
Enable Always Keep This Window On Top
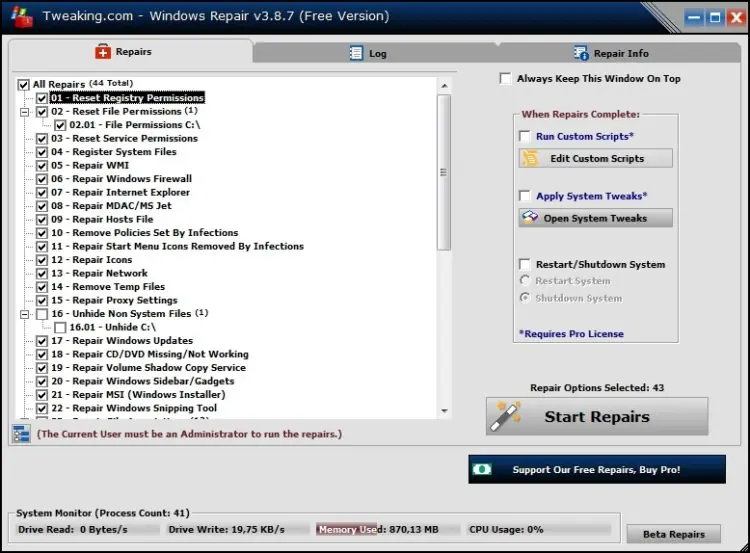505,78
